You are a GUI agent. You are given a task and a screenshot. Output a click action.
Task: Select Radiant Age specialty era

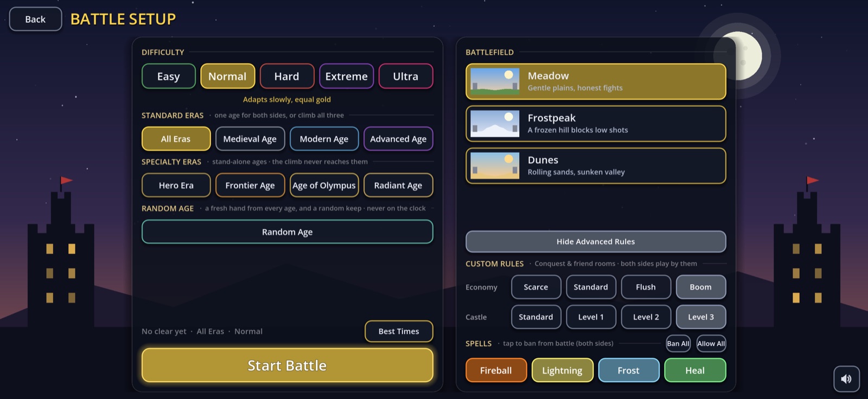(x=398, y=185)
